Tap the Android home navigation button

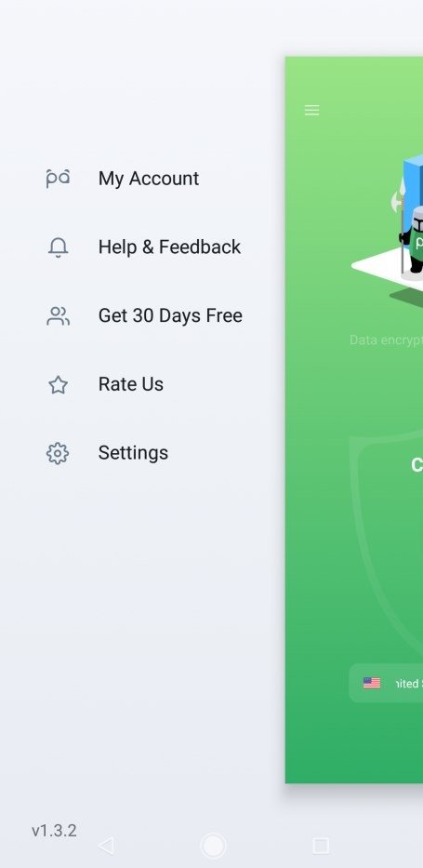[213, 846]
